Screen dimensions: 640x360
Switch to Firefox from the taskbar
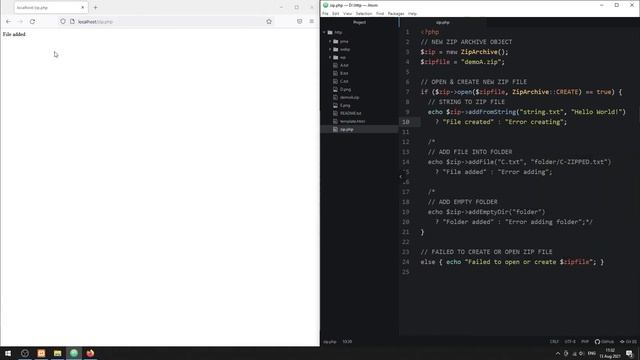coord(90,353)
